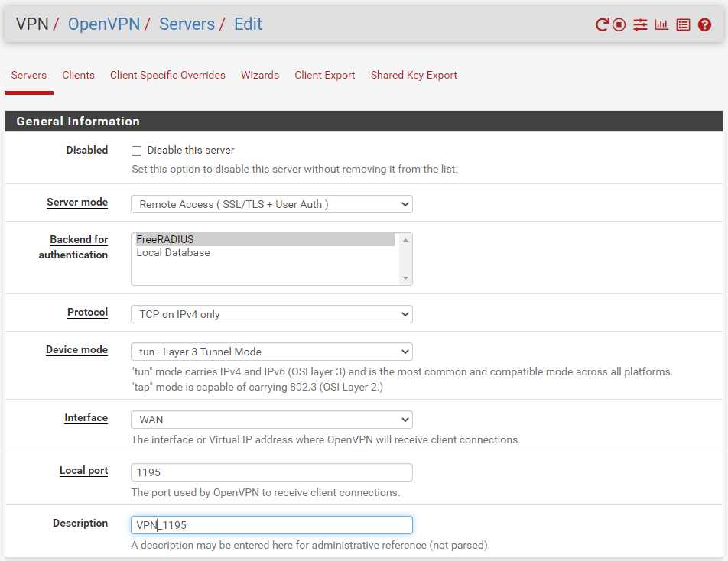This screenshot has width=728, height=561.
Task: Open the status chart icon
Action: (x=661, y=24)
